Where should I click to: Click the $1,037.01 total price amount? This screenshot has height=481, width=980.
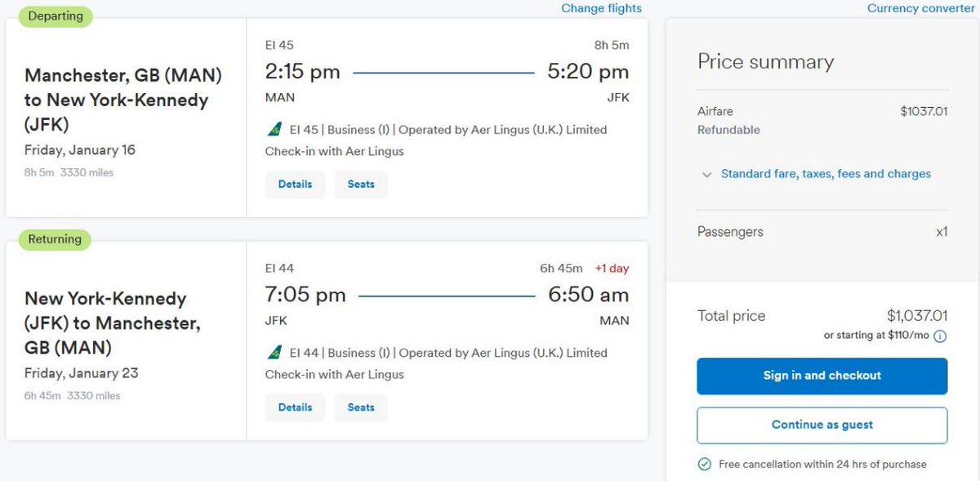tap(917, 315)
